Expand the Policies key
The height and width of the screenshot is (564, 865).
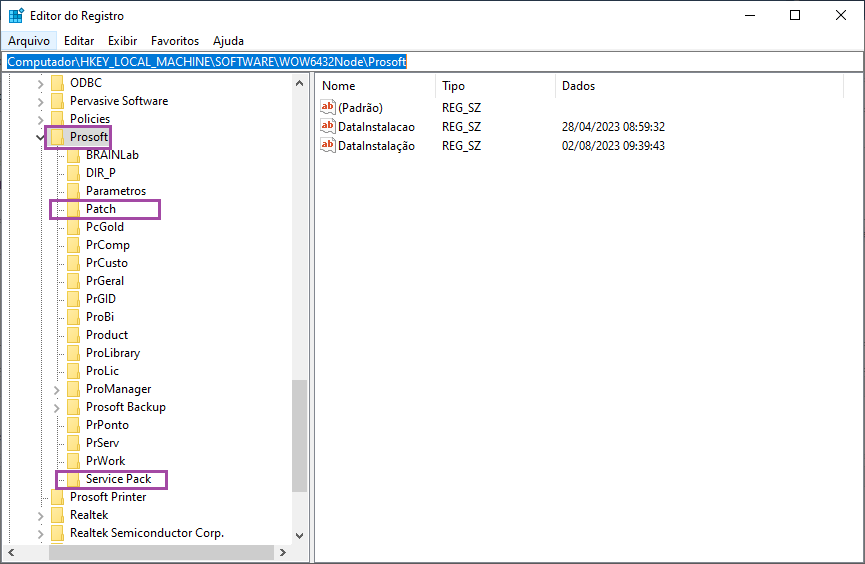pos(40,120)
